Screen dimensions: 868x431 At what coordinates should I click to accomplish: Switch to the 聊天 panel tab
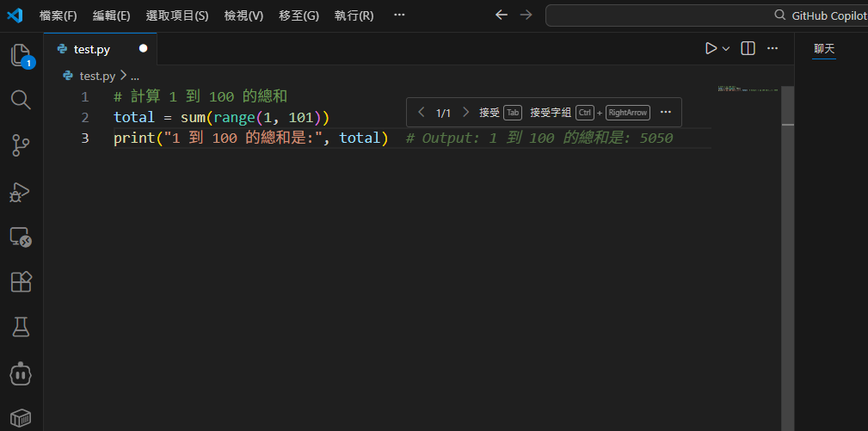point(824,49)
